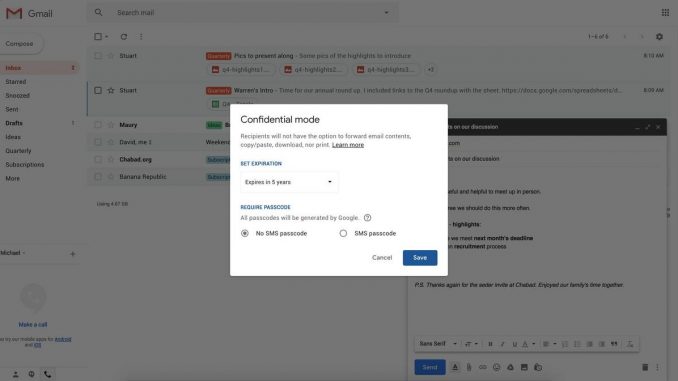The width and height of the screenshot is (678, 381).
Task: Open the Subscriptions label in sidebar
Action: click(25, 165)
